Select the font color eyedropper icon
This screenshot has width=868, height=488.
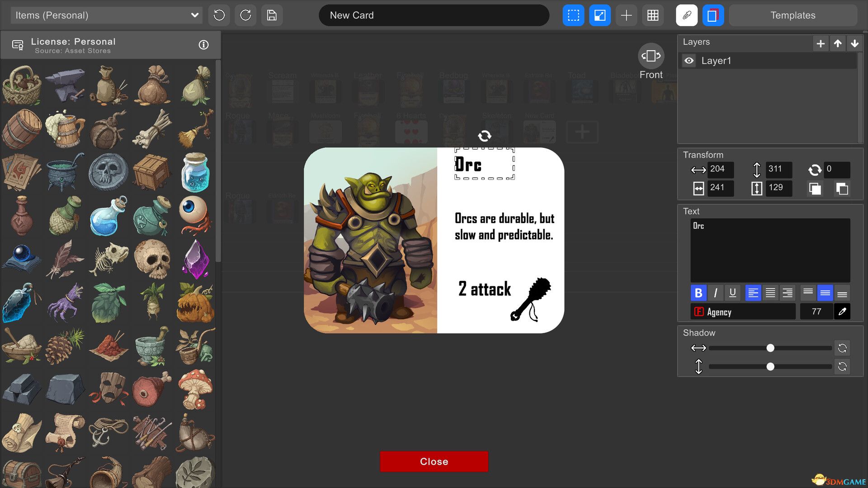pyautogui.click(x=842, y=311)
